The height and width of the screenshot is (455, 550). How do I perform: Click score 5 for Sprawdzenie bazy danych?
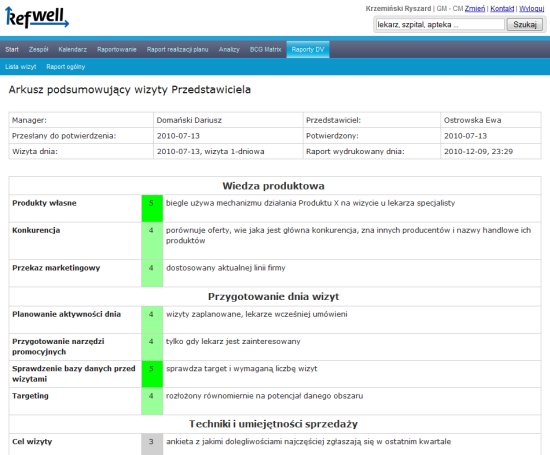[x=152, y=374]
